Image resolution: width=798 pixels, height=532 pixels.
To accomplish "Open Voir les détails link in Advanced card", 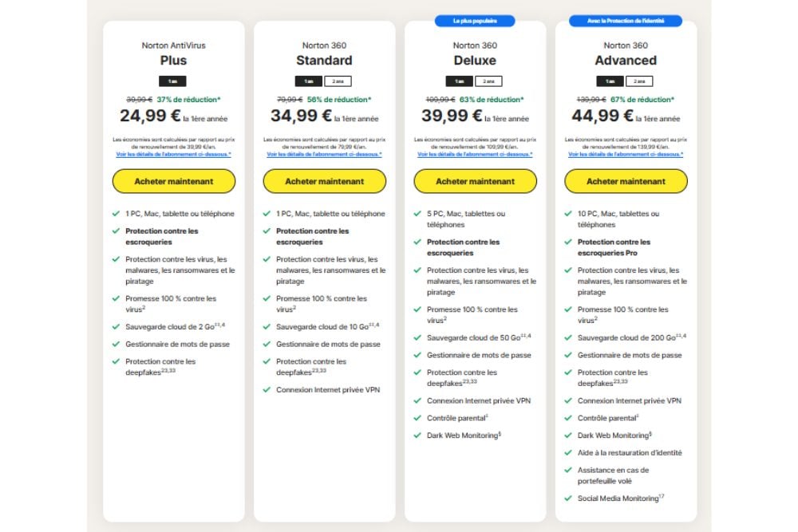I will point(626,154).
